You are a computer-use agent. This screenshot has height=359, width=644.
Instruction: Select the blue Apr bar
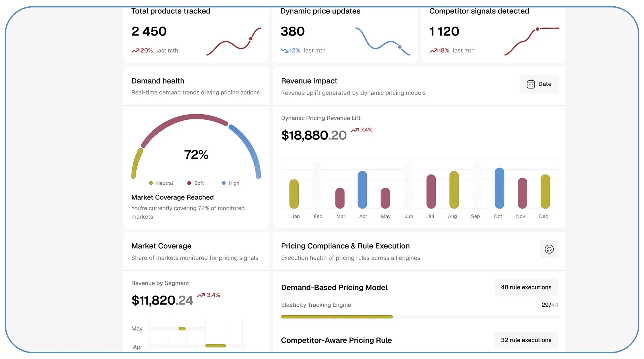362,190
